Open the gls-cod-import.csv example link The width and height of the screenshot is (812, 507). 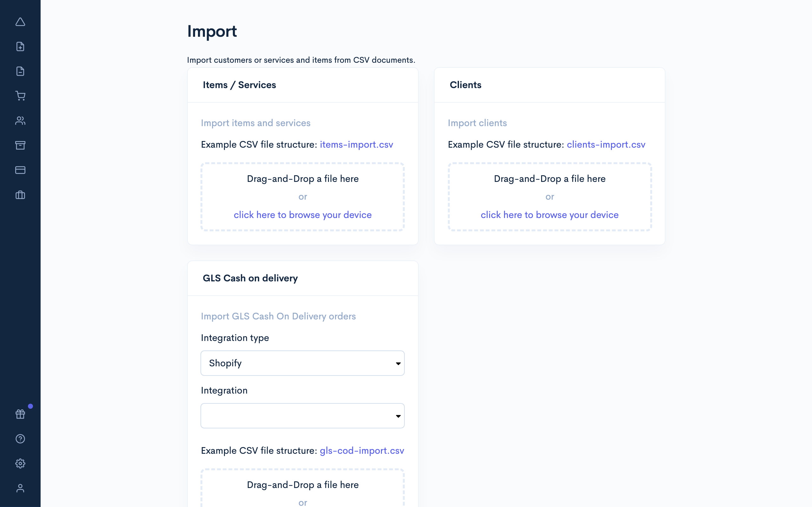(x=361, y=451)
